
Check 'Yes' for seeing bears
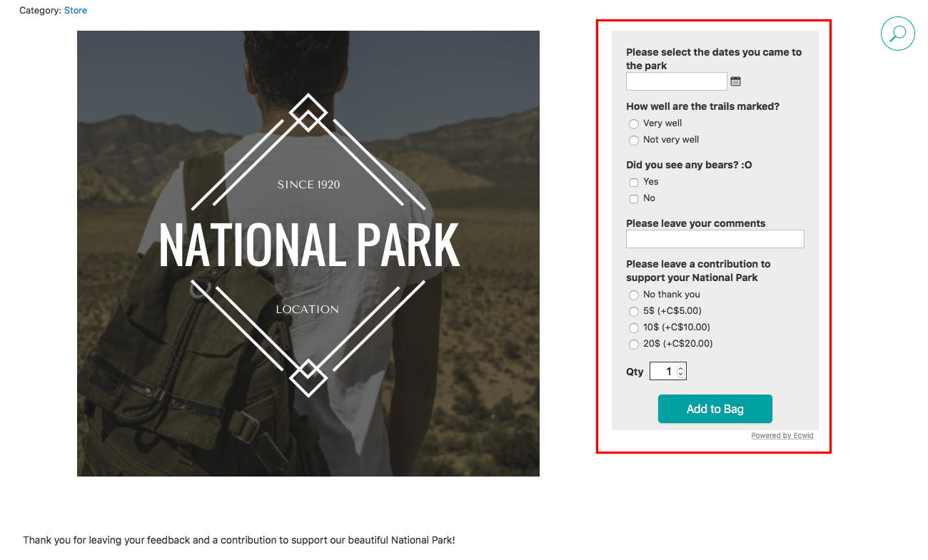pyautogui.click(x=634, y=183)
